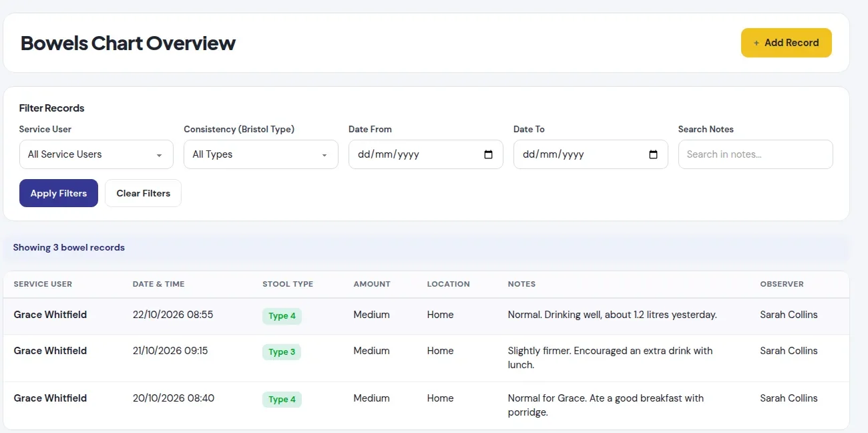Image resolution: width=868 pixels, height=433 pixels.
Task: Click the Amount column header
Action: [x=372, y=284]
